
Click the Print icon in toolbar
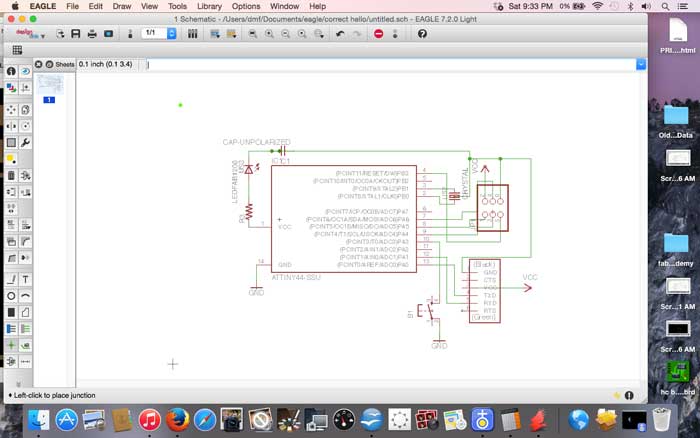(92, 34)
